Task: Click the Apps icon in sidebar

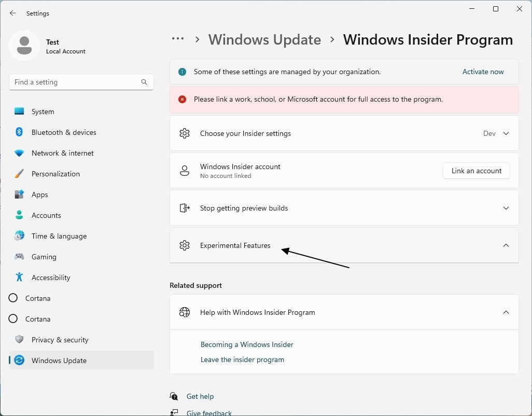Action: coord(19,195)
